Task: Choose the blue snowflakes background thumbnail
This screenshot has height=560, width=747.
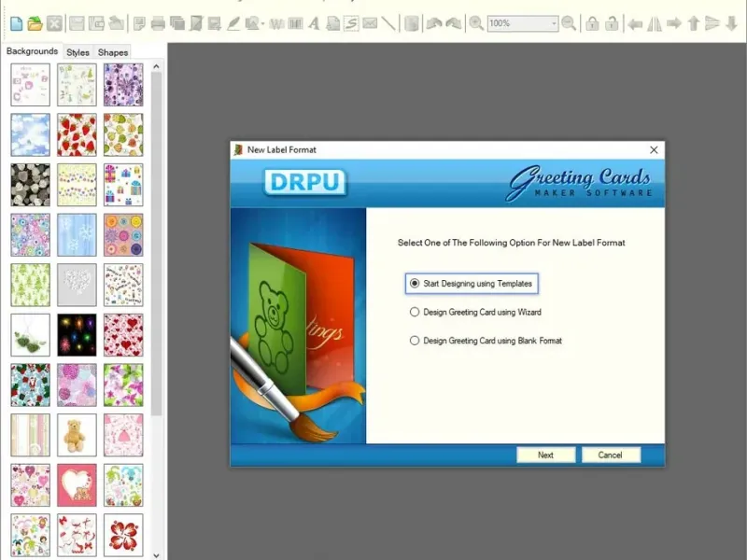Action: click(x=77, y=235)
